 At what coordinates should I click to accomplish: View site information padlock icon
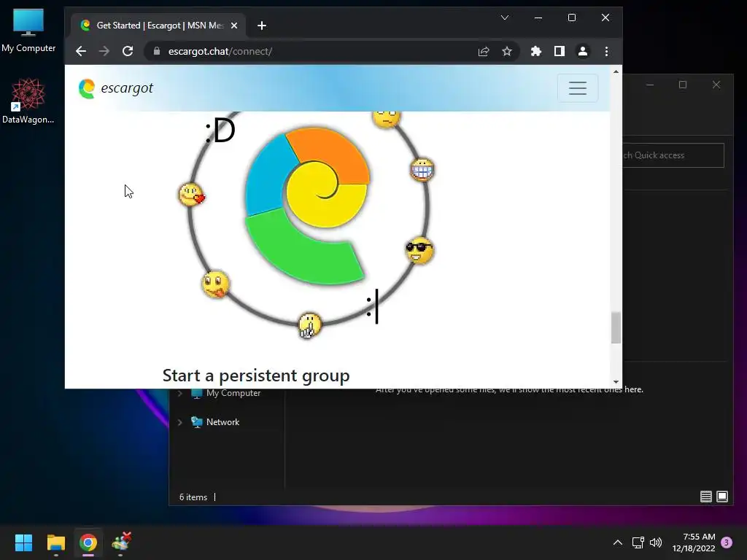(x=157, y=51)
